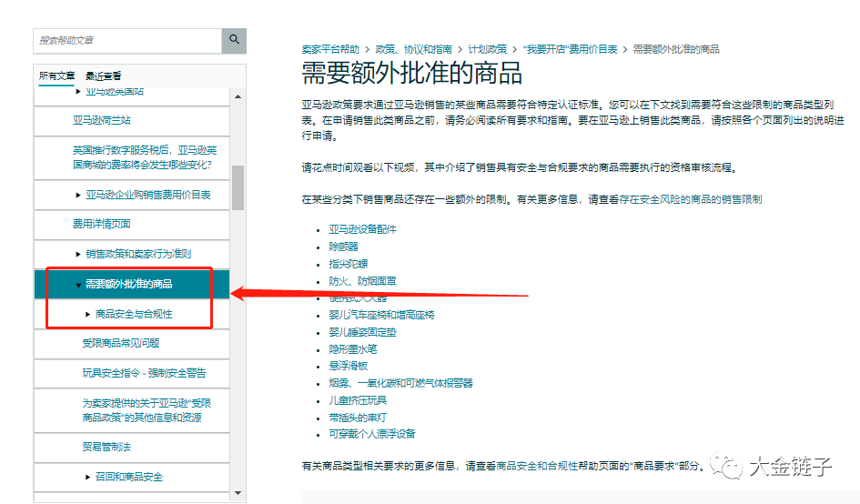
Task: Go to "我要开店"费用价目表 breadcrumb
Action: [x=570, y=49]
